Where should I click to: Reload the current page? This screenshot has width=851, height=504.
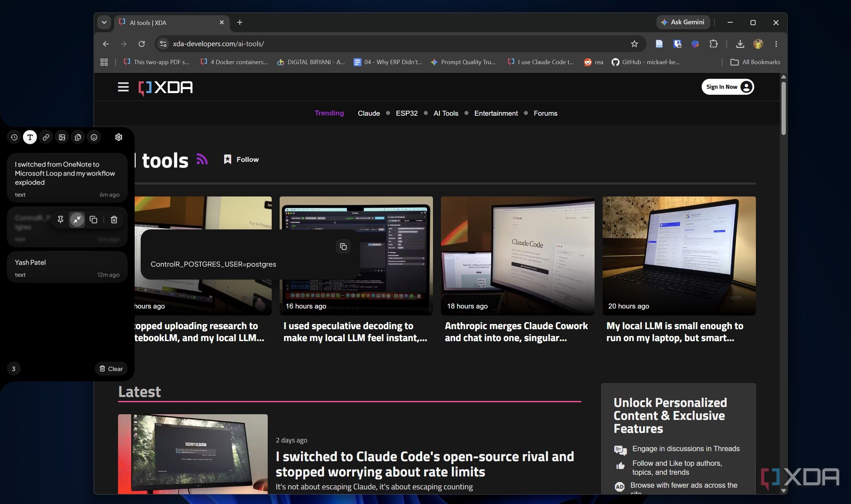click(142, 44)
